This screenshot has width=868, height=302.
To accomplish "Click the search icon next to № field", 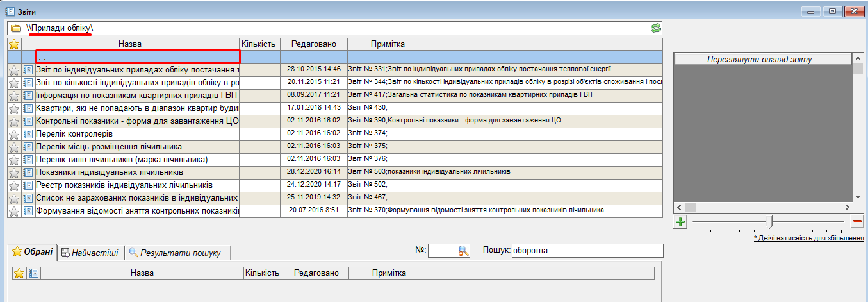I will [x=464, y=251].
